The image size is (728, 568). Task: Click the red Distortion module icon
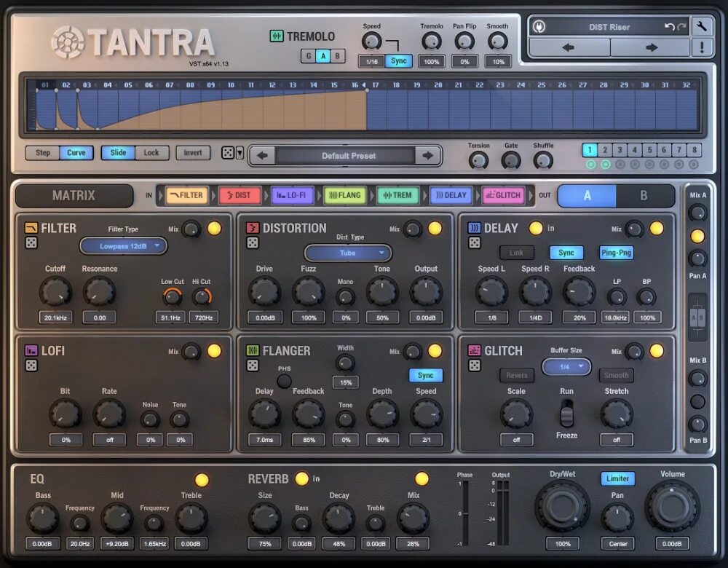click(x=253, y=228)
